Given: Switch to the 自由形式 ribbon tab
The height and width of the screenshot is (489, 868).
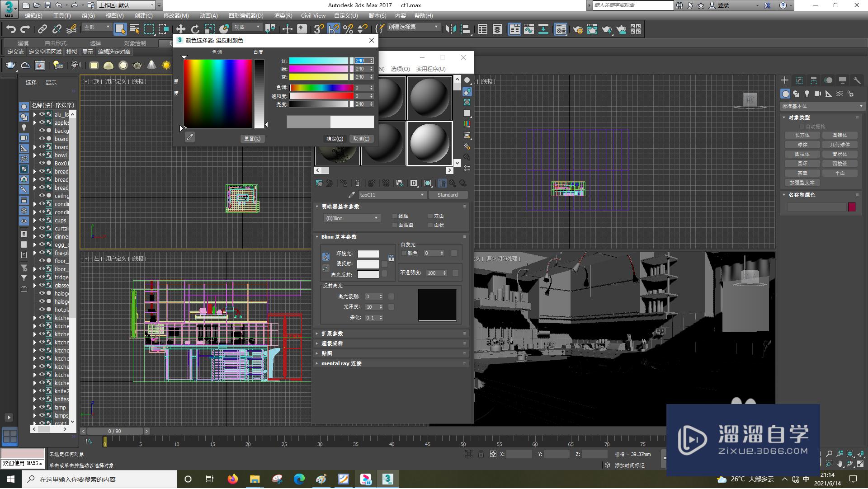Looking at the screenshot, I should coord(55,43).
